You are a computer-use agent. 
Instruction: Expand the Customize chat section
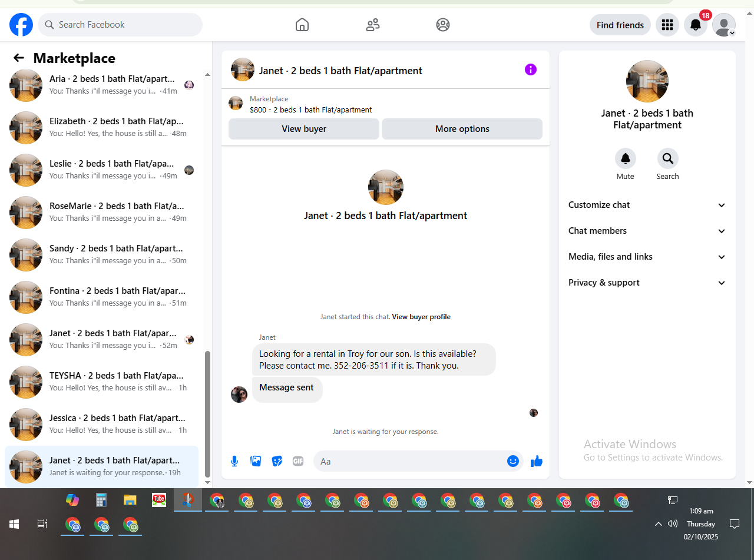pyautogui.click(x=647, y=205)
